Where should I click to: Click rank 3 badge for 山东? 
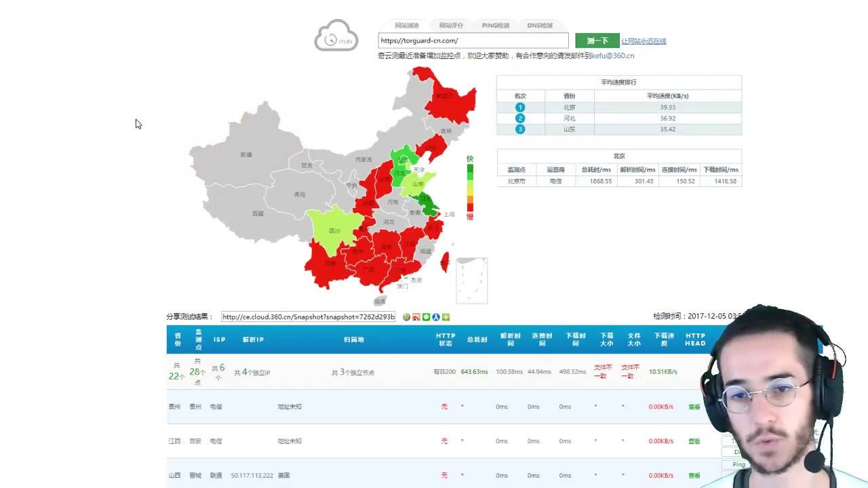click(x=520, y=129)
